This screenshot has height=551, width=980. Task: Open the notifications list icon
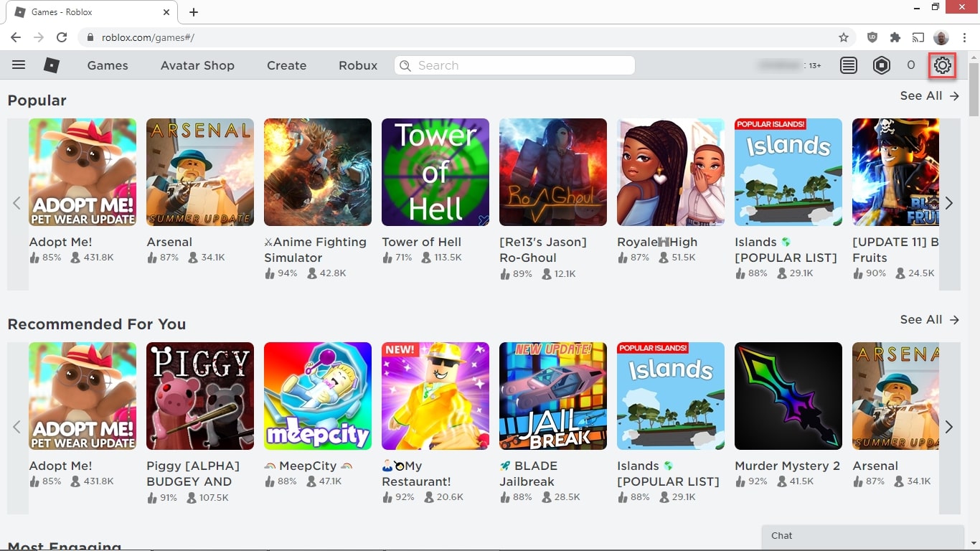coord(849,65)
